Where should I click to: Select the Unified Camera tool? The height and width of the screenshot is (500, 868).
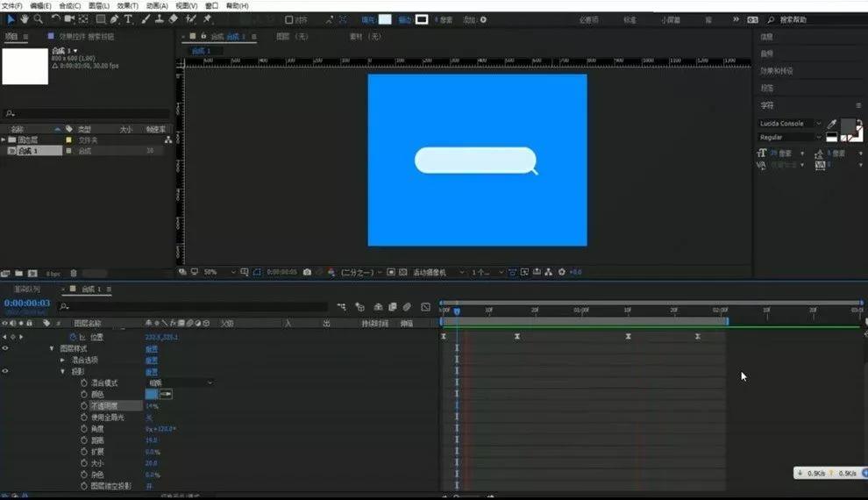(x=69, y=19)
